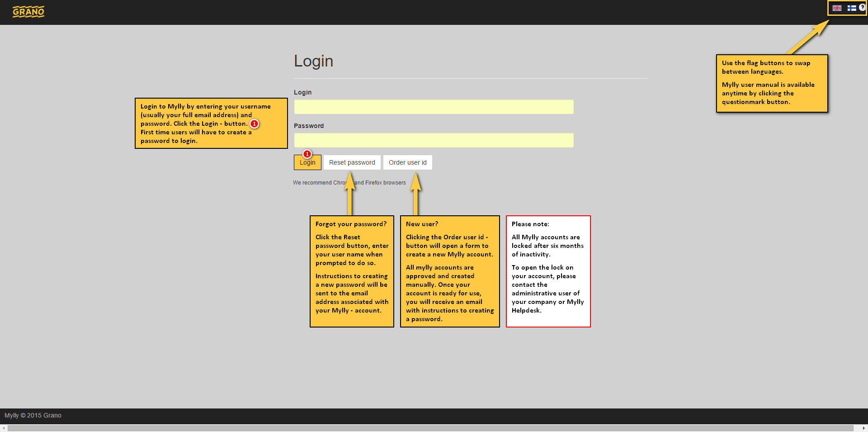The width and height of the screenshot is (868, 432).
Task: Click the flag buttons language tip box
Action: pyautogui.click(x=772, y=83)
